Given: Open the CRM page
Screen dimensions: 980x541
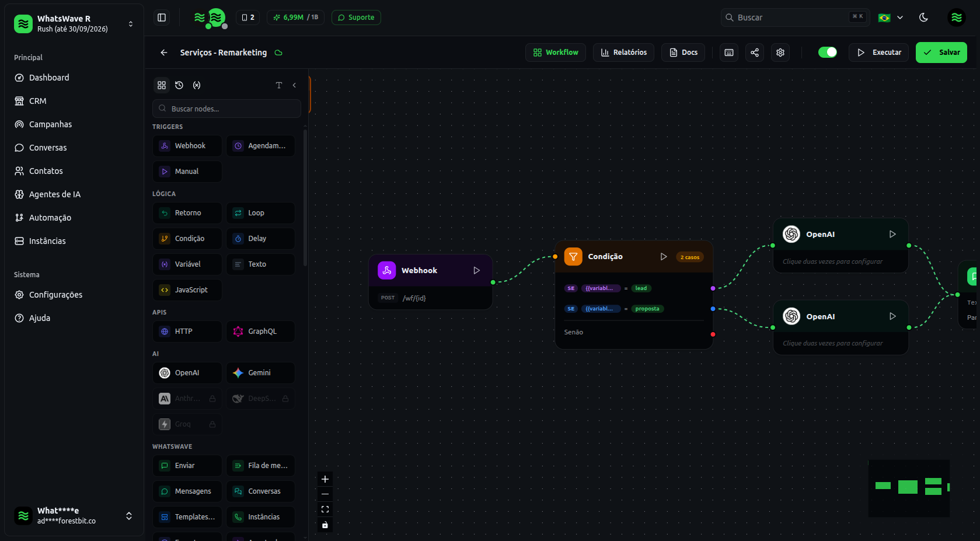Looking at the screenshot, I should tap(74, 101).
